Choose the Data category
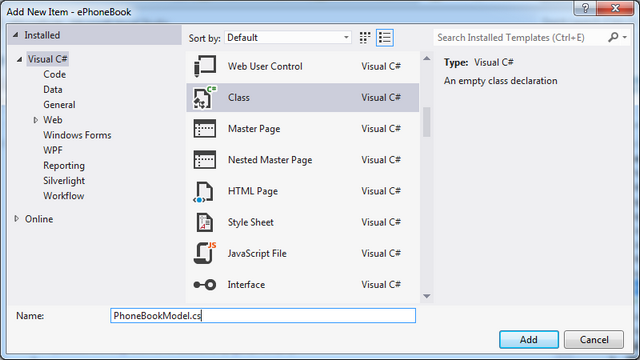Viewport: 640px width, 360px height. [x=53, y=89]
